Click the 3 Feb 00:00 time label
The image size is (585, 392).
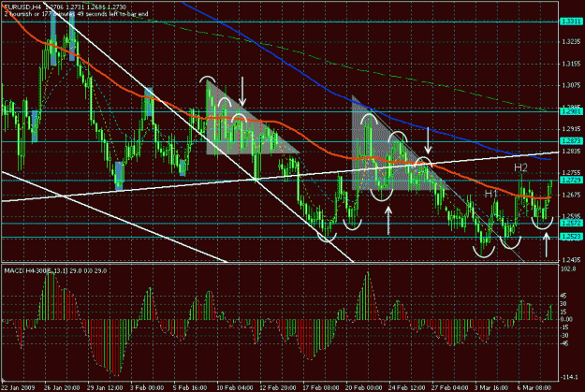tap(147, 387)
